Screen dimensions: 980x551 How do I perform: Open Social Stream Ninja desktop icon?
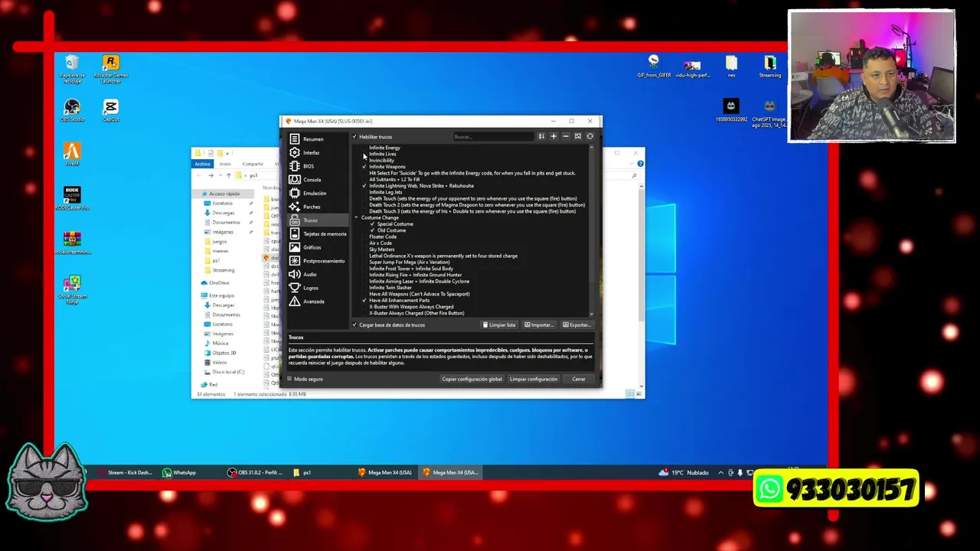point(72,289)
